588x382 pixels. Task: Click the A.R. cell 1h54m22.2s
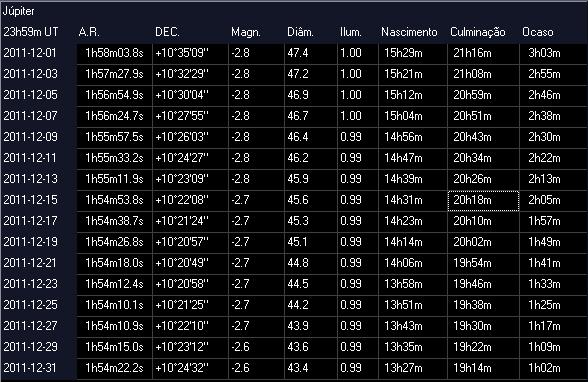(115, 368)
